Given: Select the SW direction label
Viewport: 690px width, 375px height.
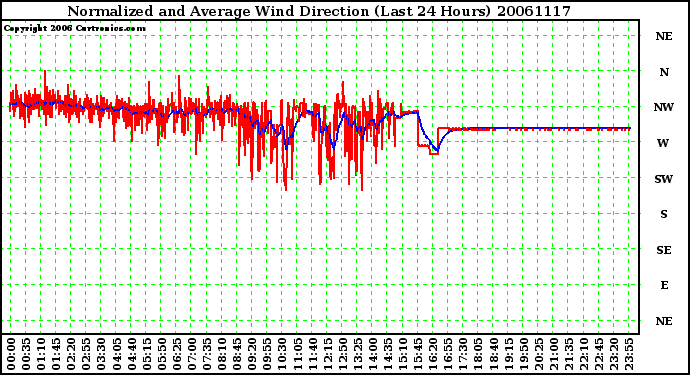Looking at the screenshot, I should point(664,179).
